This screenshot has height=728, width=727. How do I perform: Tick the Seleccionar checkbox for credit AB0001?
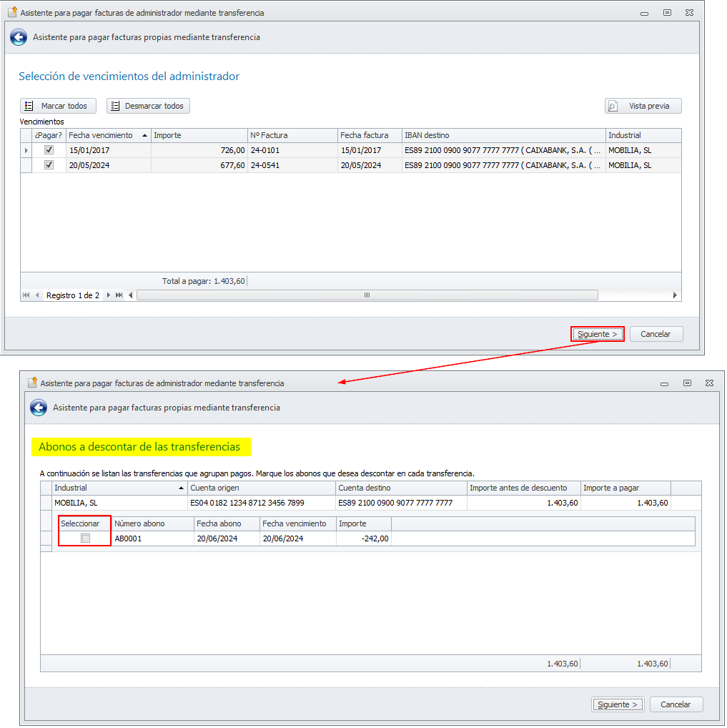(85, 538)
